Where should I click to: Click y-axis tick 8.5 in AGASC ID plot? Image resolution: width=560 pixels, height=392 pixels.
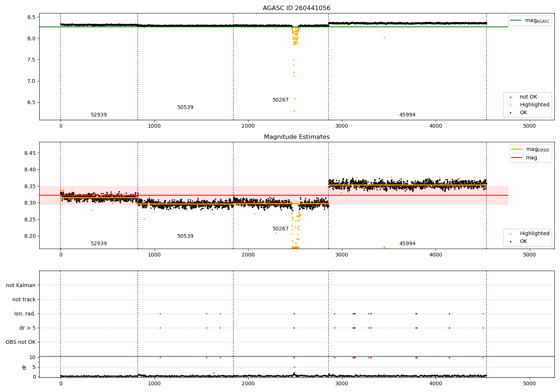pyautogui.click(x=31, y=17)
